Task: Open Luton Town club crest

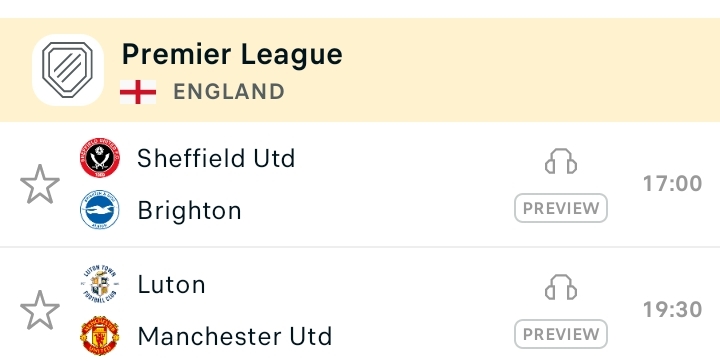Action: click(100, 284)
